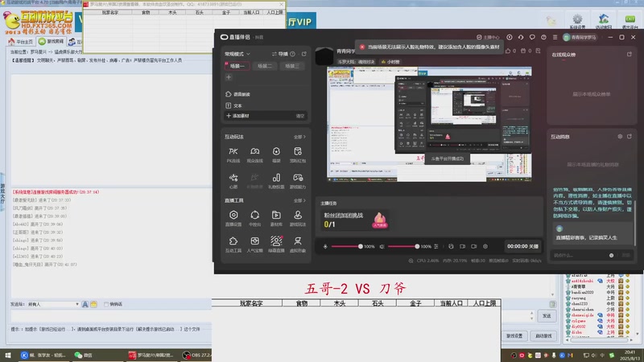Open OBS 27.2 from the taskbar
644x362 pixels.
(196, 355)
